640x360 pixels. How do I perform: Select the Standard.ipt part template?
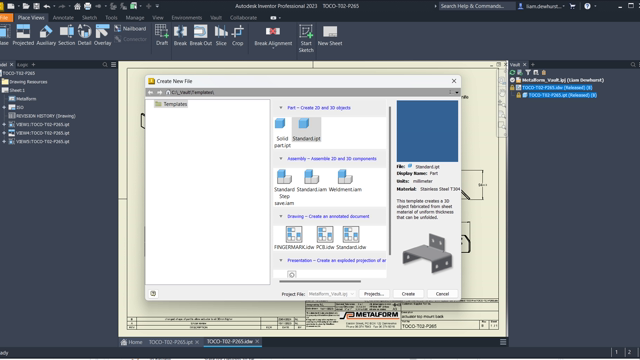(x=306, y=130)
